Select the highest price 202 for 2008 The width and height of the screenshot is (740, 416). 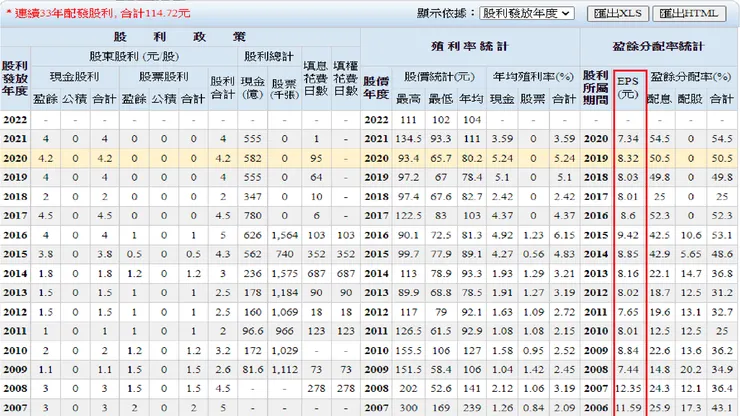pyautogui.click(x=408, y=389)
